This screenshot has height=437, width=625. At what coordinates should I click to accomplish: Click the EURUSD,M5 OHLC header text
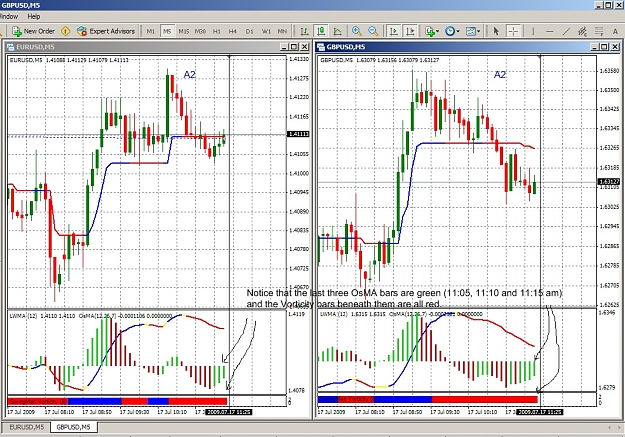(x=69, y=60)
